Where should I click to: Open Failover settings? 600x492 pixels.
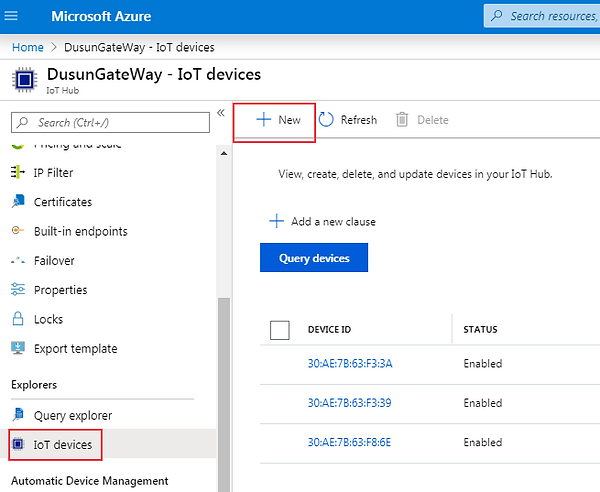tap(54, 261)
